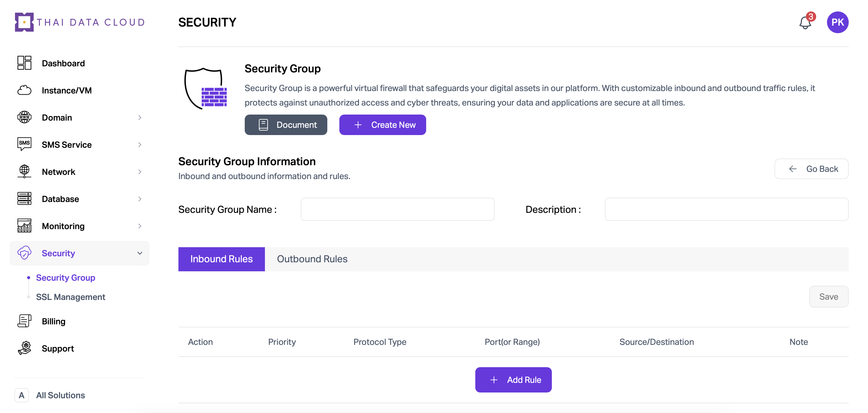Click the Thai Data Cloud logo
The height and width of the screenshot is (413, 868).
coord(80,22)
